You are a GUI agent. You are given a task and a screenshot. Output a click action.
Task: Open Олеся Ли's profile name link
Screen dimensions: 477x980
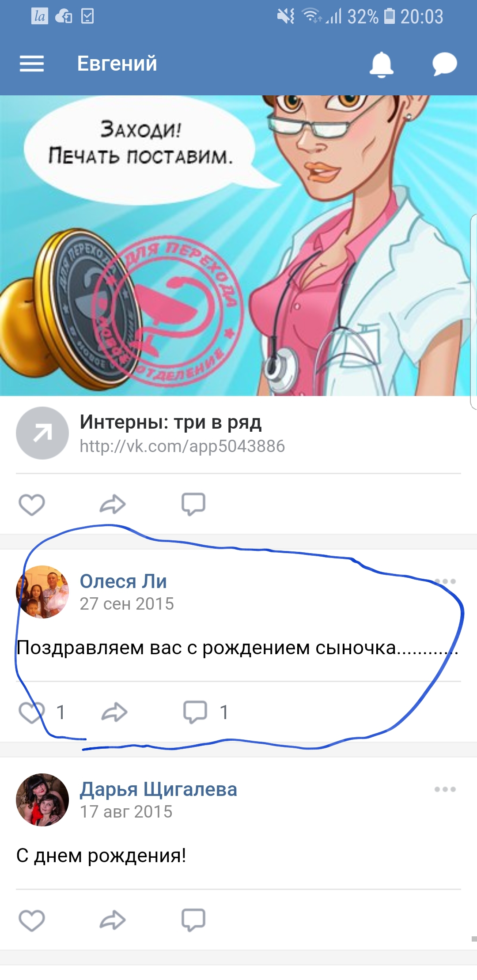(x=123, y=581)
